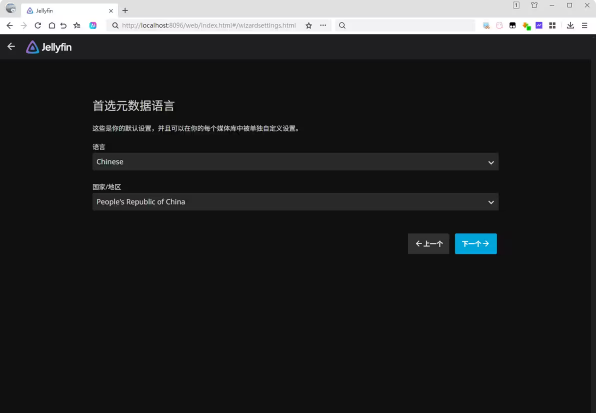The image size is (599, 413).
Task: Click the black mask extension icon
Action: [x=513, y=26]
